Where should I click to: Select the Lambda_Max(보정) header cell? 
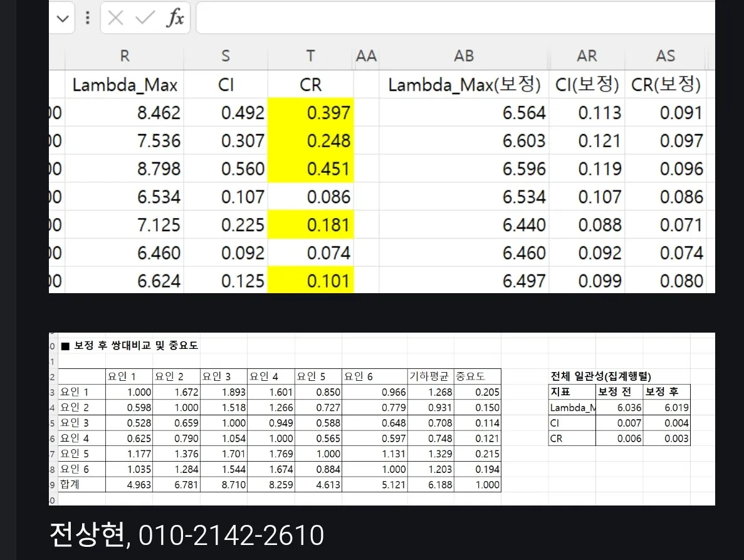(463, 84)
